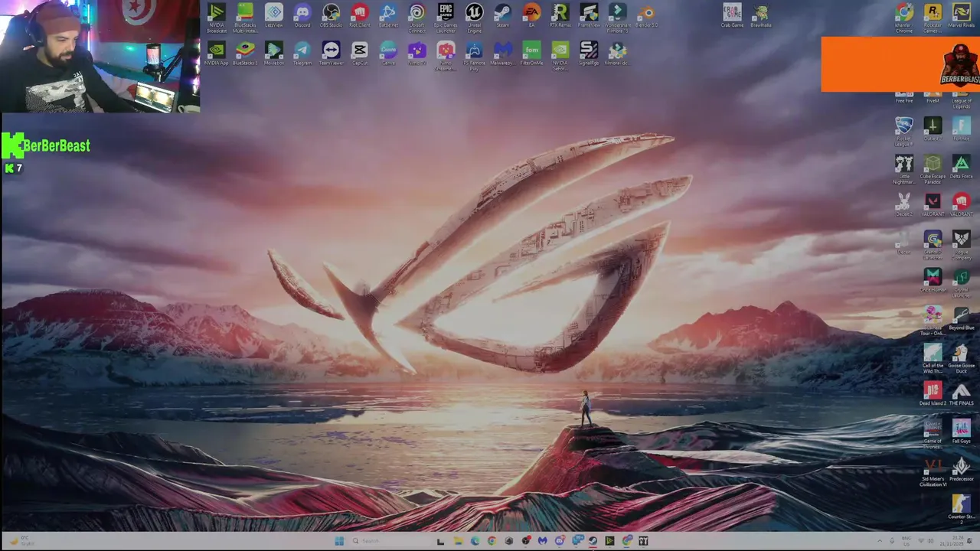Launch the Rockstar Games Launcher icon
Screen dimensions: 980x551
933,18
